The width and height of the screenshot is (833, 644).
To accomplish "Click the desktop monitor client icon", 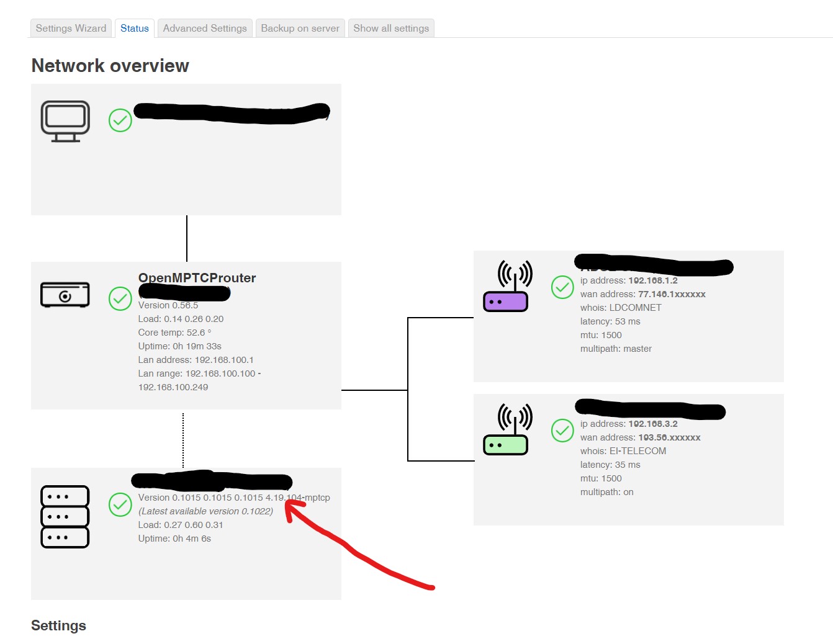I will pyautogui.click(x=65, y=122).
